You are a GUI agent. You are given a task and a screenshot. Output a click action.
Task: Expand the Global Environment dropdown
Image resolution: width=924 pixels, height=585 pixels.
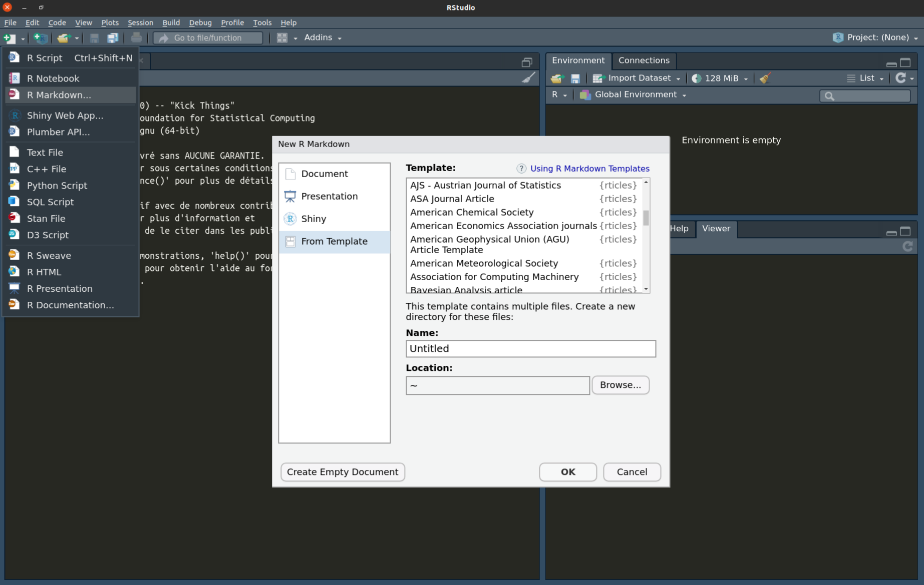tap(633, 95)
